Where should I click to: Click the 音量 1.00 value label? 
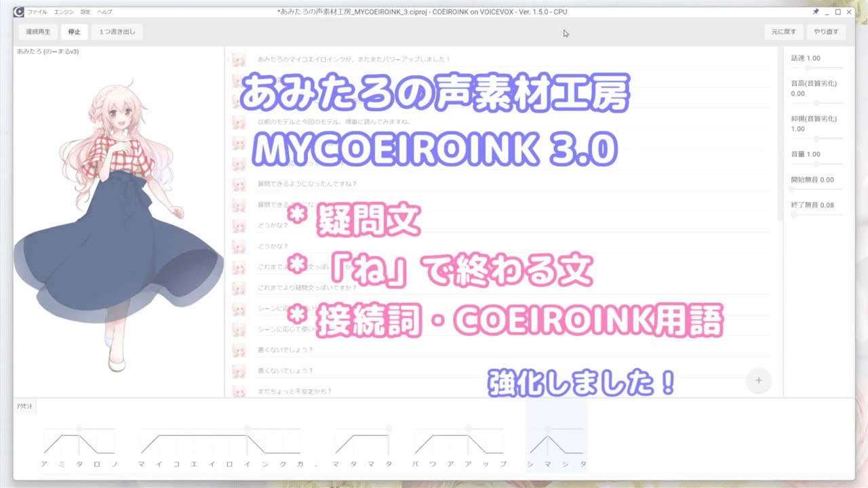pyautogui.click(x=806, y=155)
